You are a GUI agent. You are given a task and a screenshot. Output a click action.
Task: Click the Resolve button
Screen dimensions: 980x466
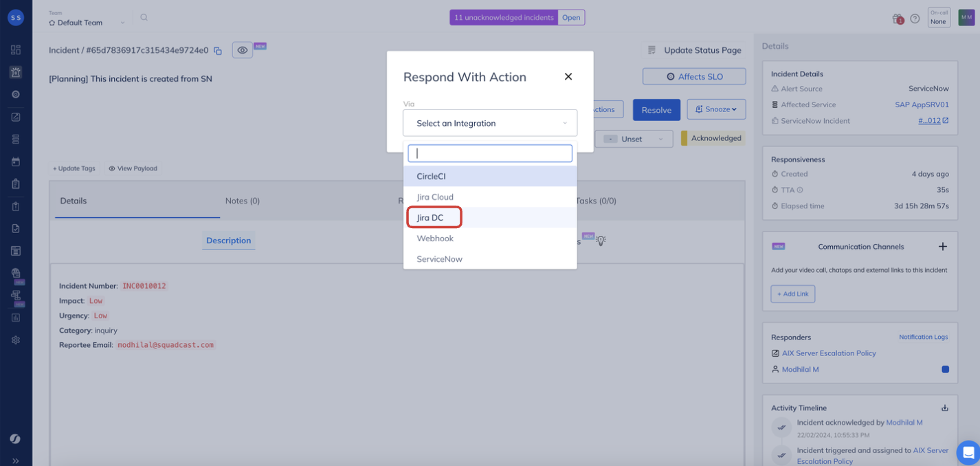click(656, 110)
